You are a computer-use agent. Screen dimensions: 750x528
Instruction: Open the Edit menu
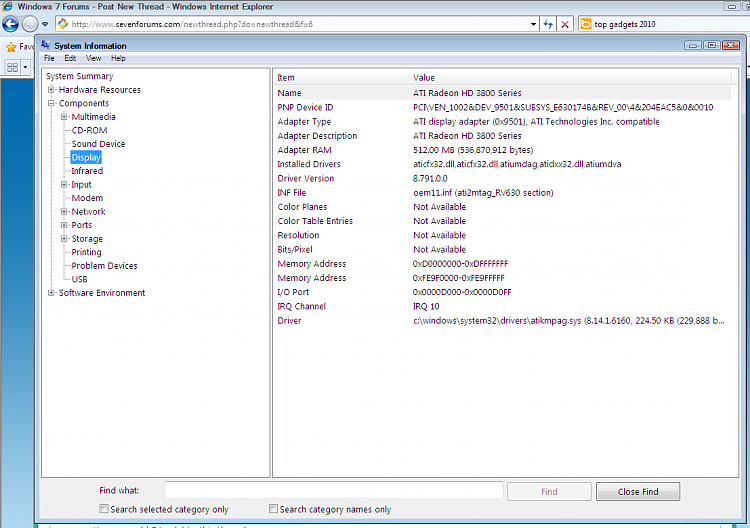click(70, 58)
